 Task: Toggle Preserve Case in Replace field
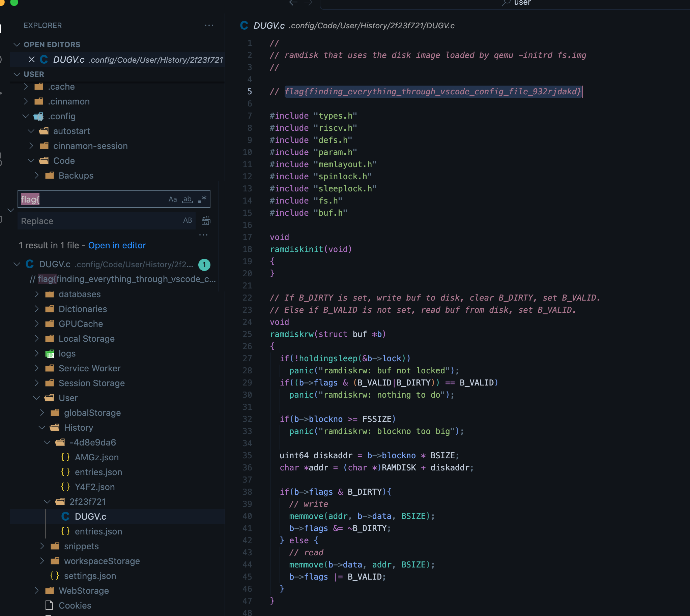point(187,221)
